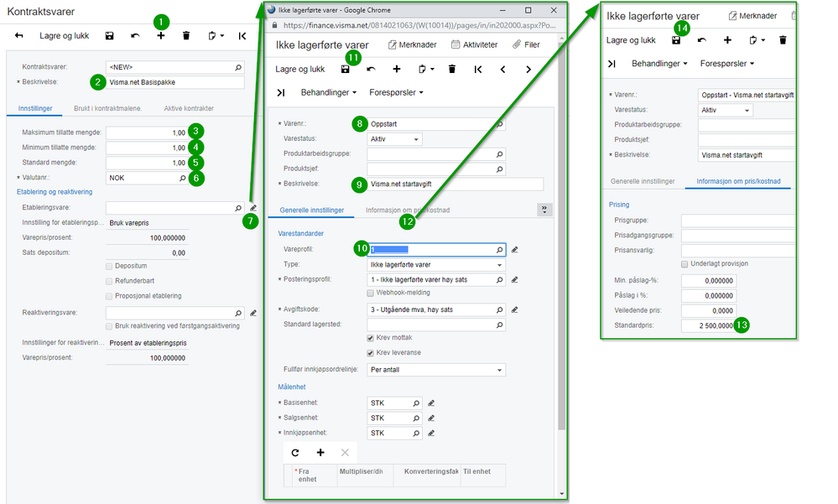Click Lagre og lukk in the middle window
This screenshot has height=504, width=838.
click(299, 69)
